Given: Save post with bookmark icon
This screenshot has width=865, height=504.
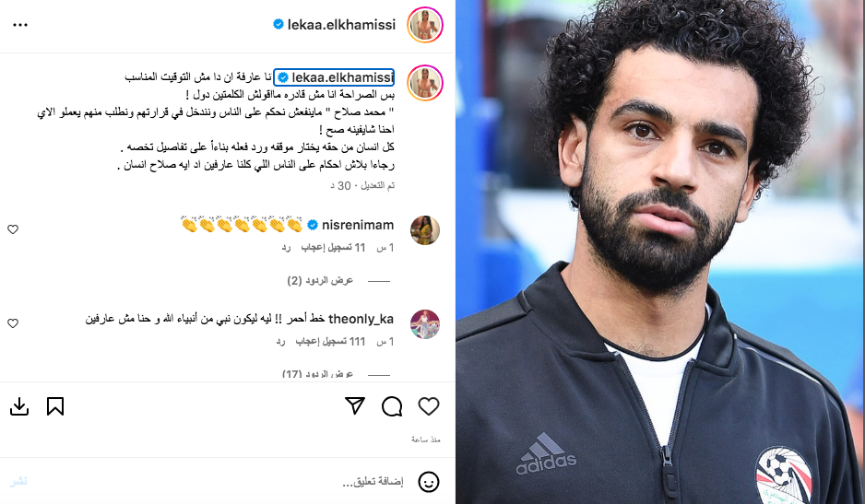Looking at the screenshot, I should coord(55,406).
